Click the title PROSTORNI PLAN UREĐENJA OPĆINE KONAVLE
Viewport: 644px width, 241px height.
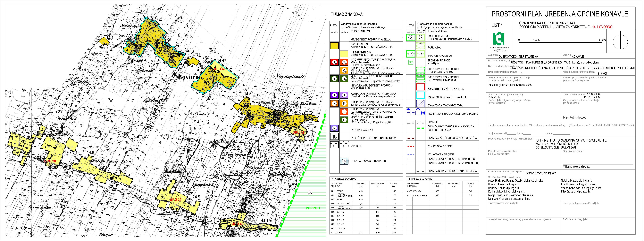click(x=560, y=14)
